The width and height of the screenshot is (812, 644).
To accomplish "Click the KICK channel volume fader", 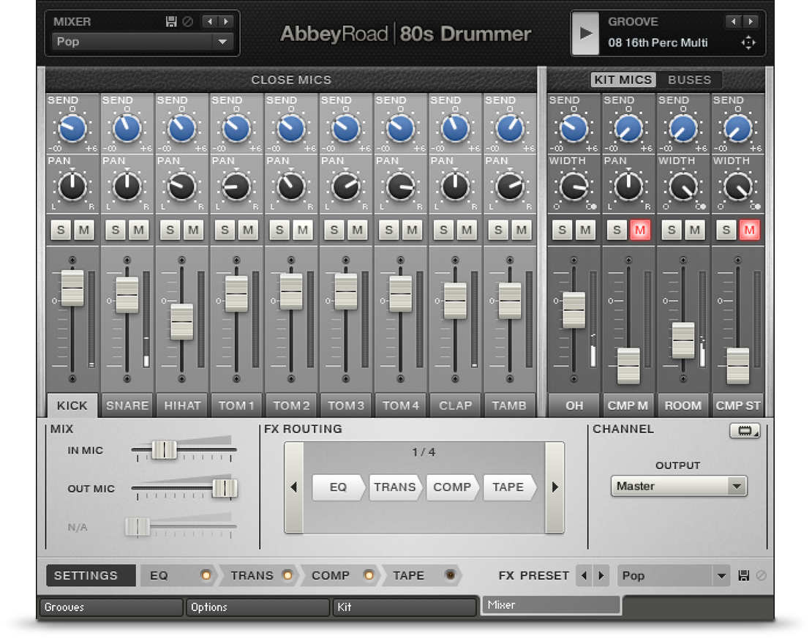I will (x=72, y=288).
